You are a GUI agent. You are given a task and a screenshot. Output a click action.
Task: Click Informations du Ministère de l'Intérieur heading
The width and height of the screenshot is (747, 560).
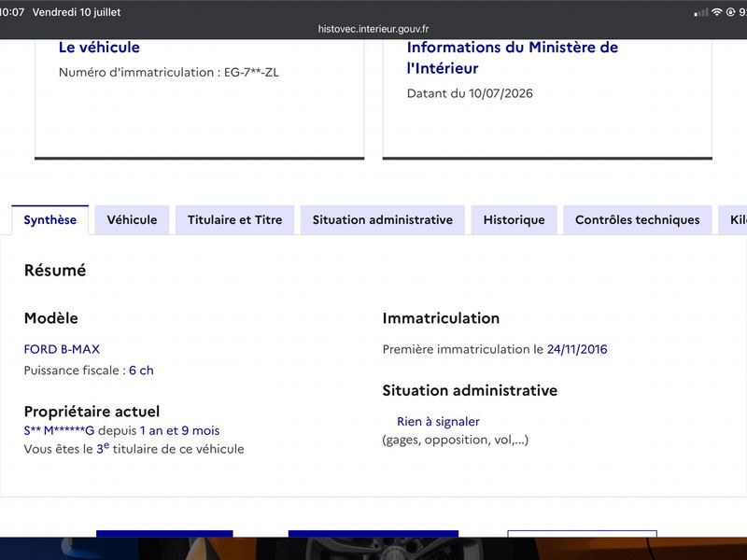coord(513,58)
